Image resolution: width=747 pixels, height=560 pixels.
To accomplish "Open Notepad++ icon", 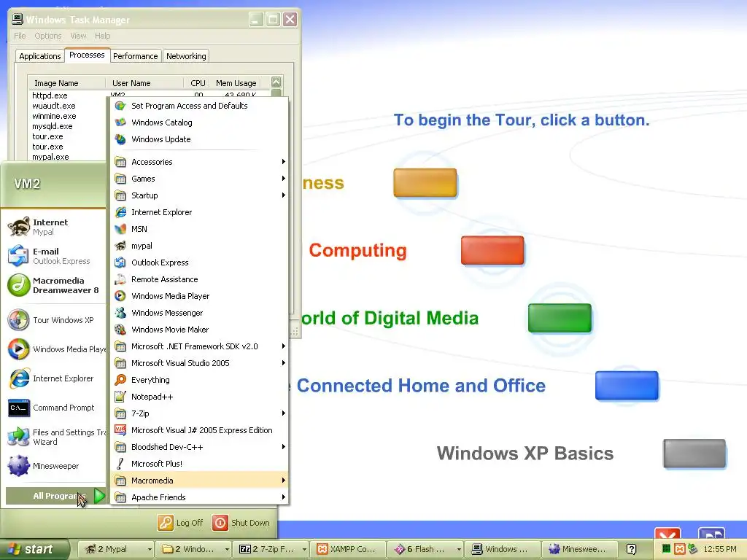I will (x=120, y=396).
